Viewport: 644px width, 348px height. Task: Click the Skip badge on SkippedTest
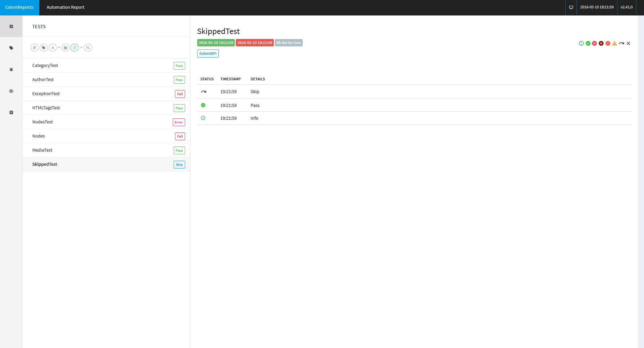pos(179,165)
